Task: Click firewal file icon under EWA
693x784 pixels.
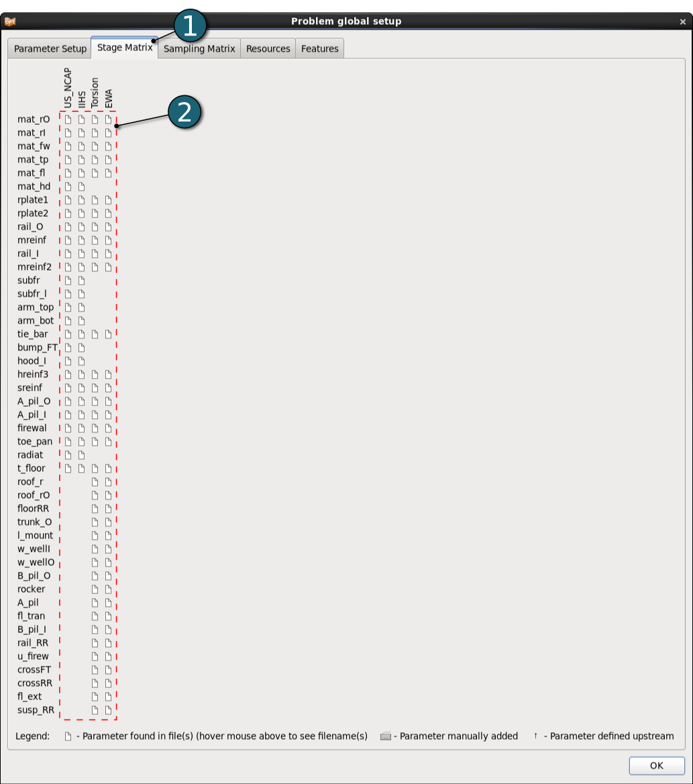Action: pyautogui.click(x=109, y=428)
